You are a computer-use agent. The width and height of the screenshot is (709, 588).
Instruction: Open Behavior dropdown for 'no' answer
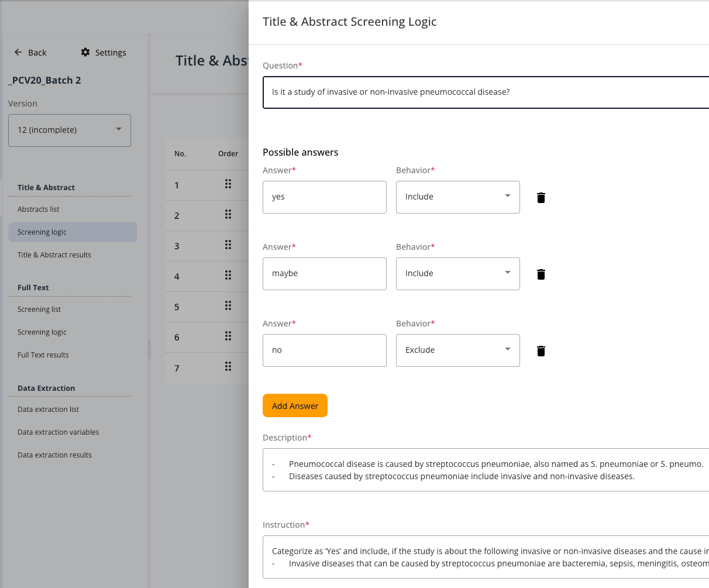pyautogui.click(x=457, y=350)
